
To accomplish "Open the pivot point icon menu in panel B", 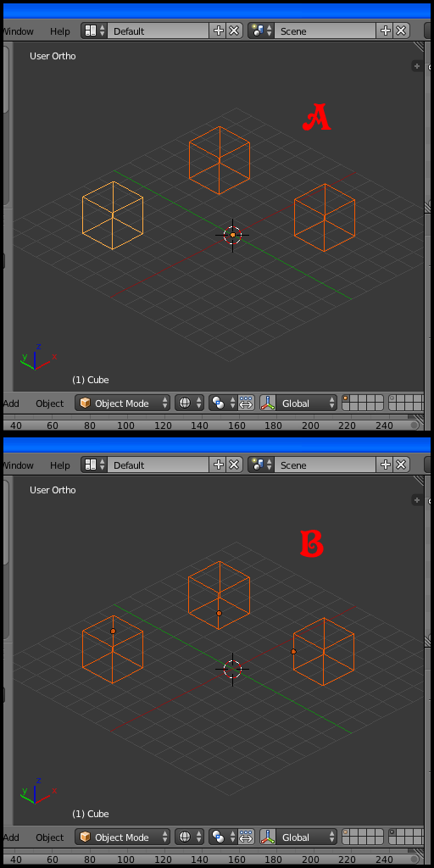I will [x=223, y=837].
